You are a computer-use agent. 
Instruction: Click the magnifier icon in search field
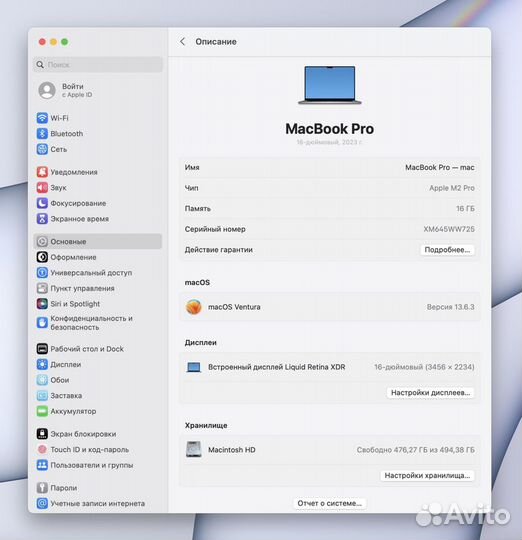pyautogui.click(x=40, y=64)
